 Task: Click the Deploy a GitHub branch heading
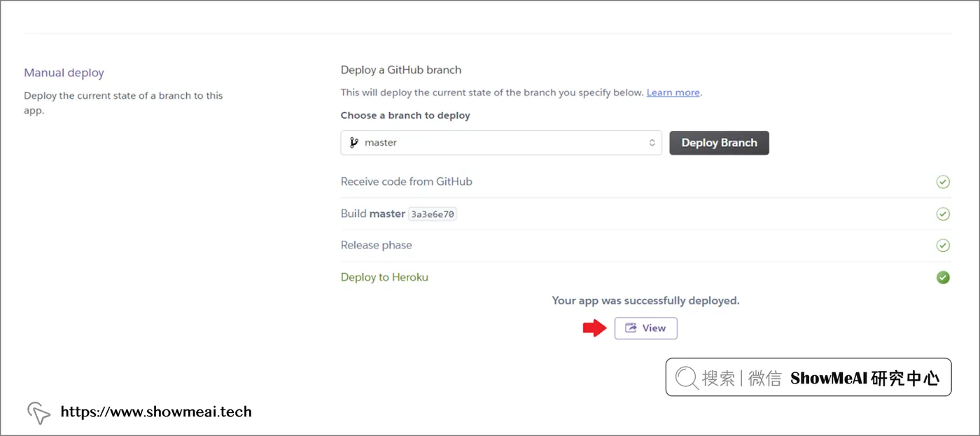click(x=401, y=70)
